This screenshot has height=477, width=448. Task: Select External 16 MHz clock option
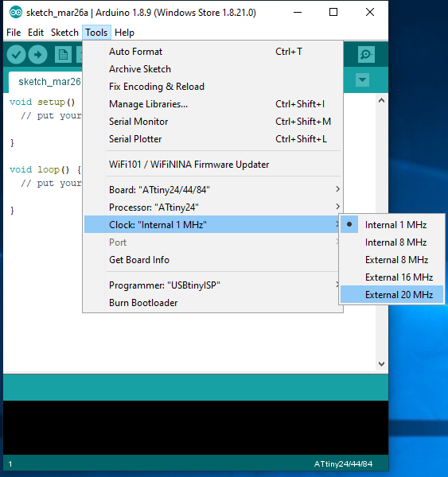point(392,277)
